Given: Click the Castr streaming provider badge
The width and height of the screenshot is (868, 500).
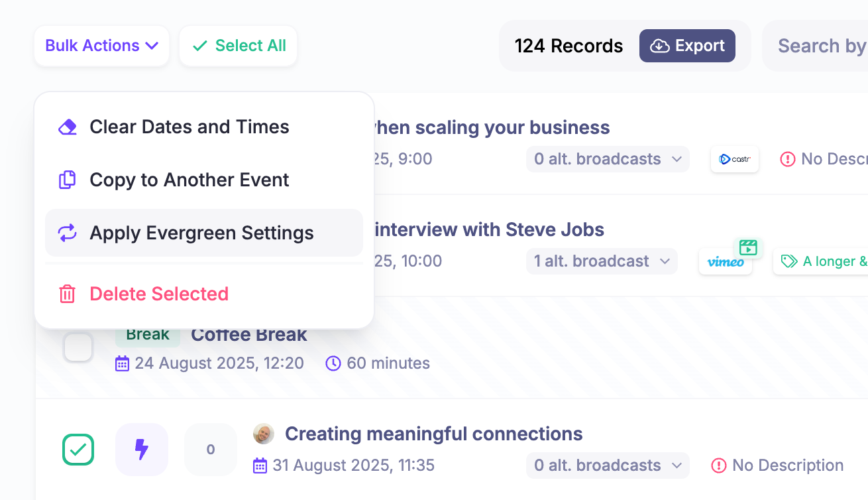Looking at the screenshot, I should tap(734, 159).
